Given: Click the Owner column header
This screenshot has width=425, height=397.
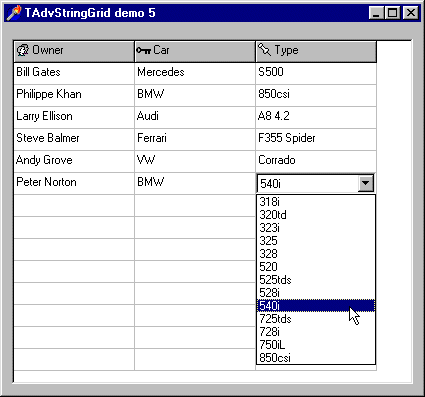Looking at the screenshot, I should 74,51.
